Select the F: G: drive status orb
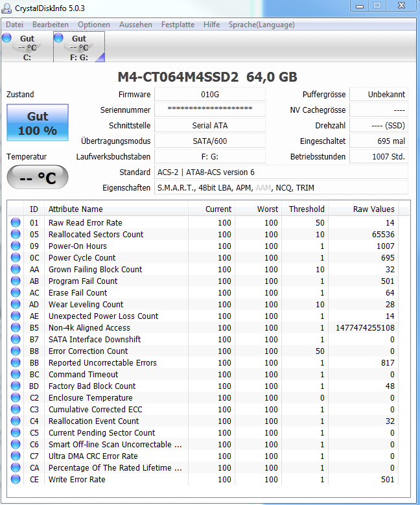The width and height of the screenshot is (420, 505). coord(58,38)
